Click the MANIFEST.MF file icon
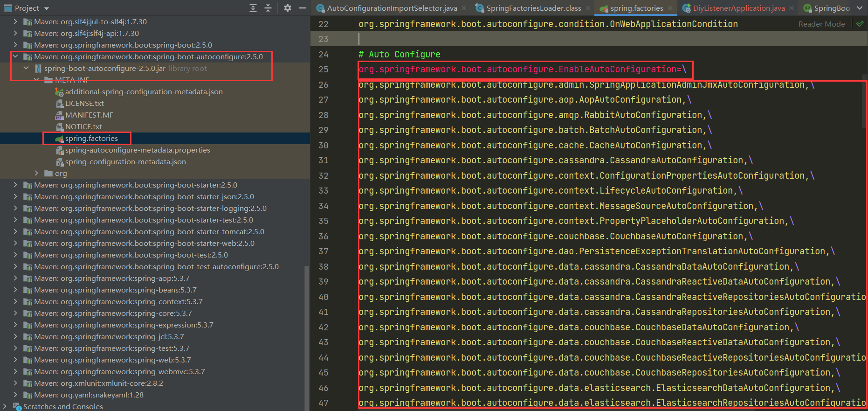868x411 pixels. click(59, 115)
